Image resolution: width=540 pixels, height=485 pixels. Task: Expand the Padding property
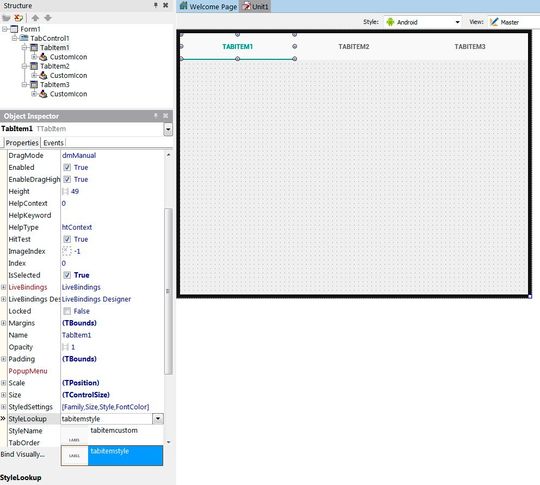point(3,359)
